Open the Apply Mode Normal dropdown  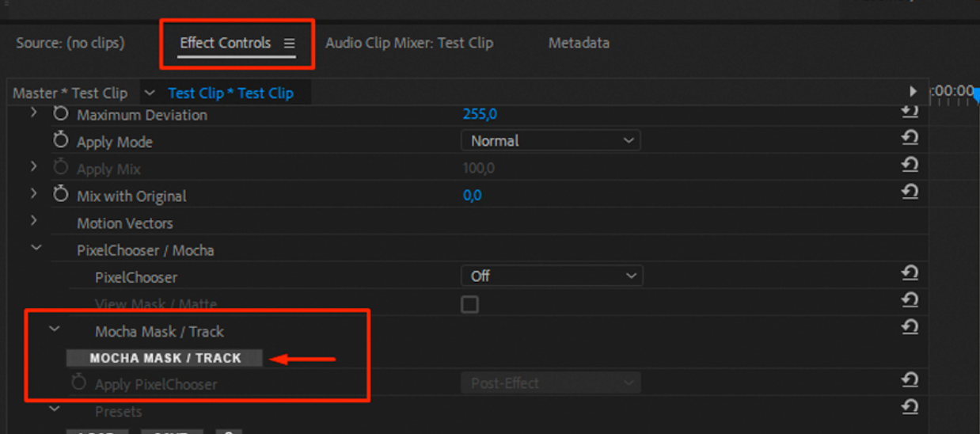[551, 141]
